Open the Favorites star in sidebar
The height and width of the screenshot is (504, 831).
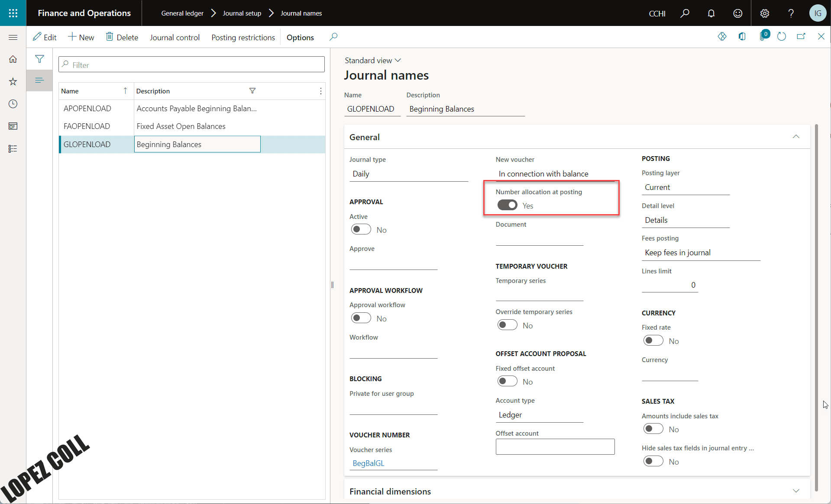[13, 81]
